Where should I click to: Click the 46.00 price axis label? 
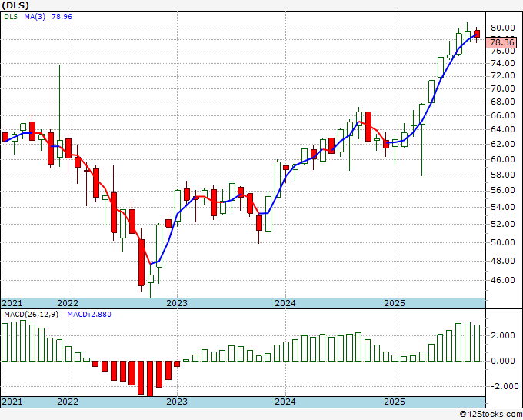click(503, 280)
